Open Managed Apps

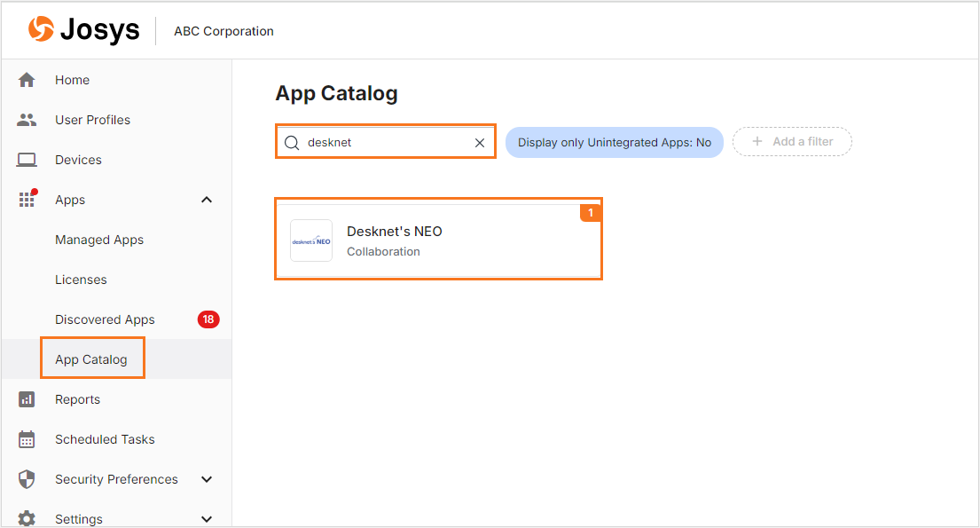(x=99, y=240)
